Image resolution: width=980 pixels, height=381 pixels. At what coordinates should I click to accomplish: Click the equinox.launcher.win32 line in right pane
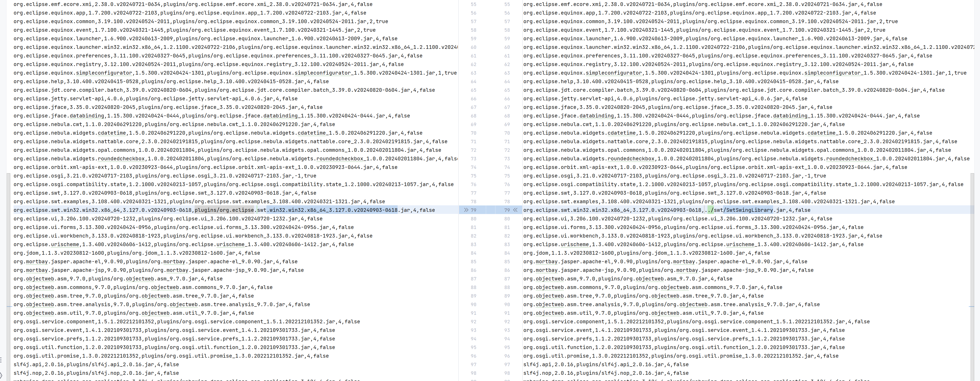click(748, 47)
